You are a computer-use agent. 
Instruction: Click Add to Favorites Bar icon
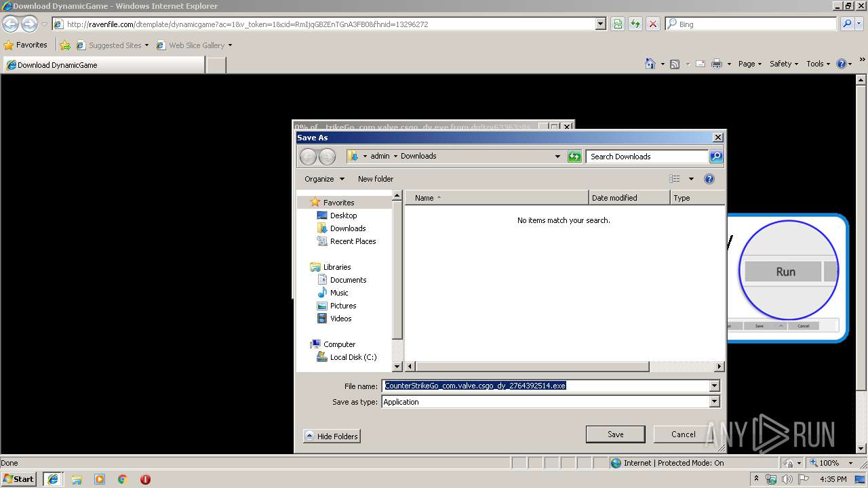[65, 45]
